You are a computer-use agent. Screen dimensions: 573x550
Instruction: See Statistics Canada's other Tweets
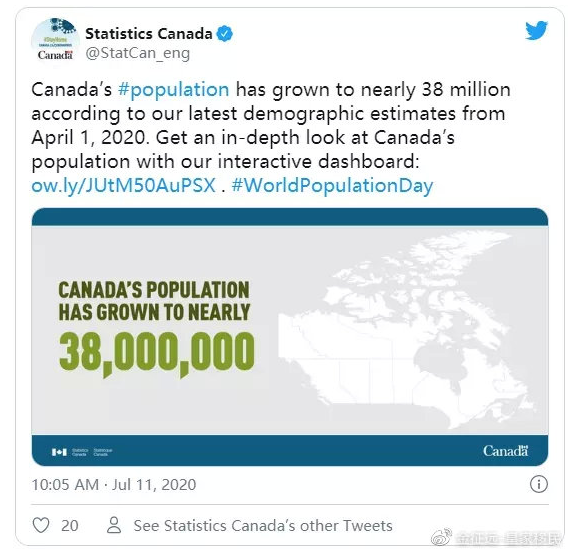[263, 526]
